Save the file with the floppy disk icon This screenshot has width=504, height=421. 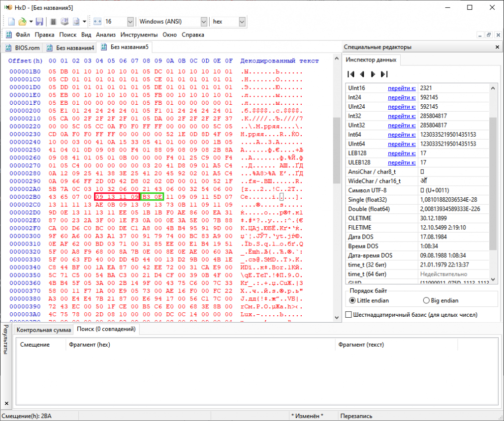[x=39, y=22]
